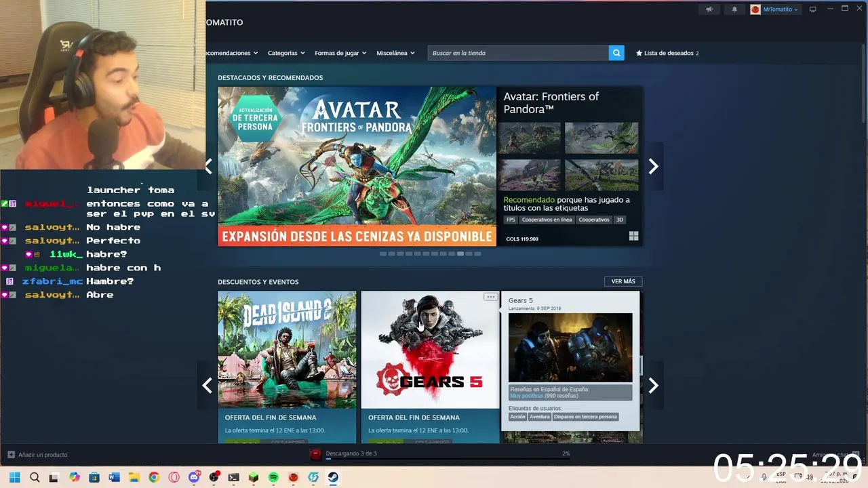Open Microsoft Store from the taskbar
868x488 pixels.
click(x=94, y=477)
